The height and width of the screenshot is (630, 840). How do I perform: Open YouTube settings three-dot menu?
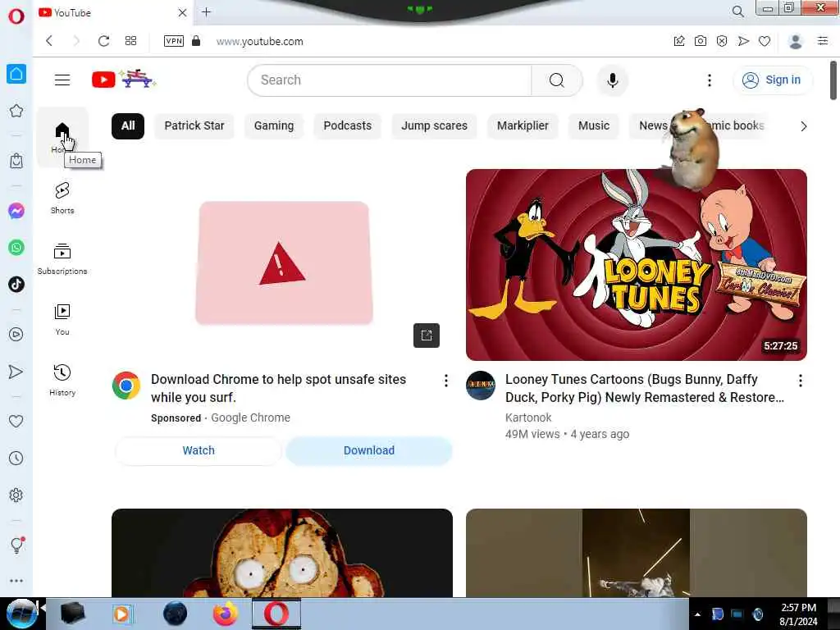pos(710,80)
